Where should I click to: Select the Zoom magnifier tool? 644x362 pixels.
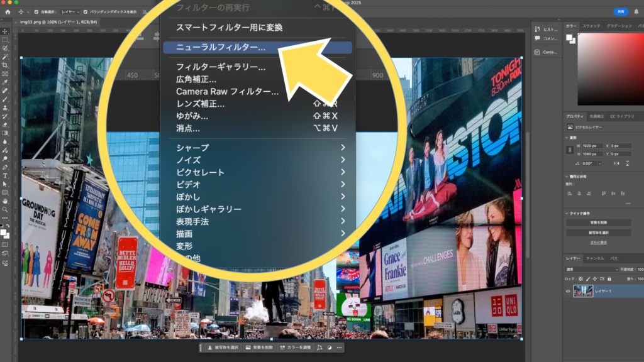pos(4,209)
